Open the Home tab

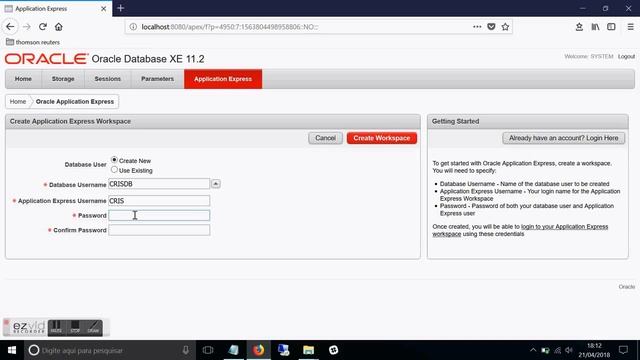(23, 79)
